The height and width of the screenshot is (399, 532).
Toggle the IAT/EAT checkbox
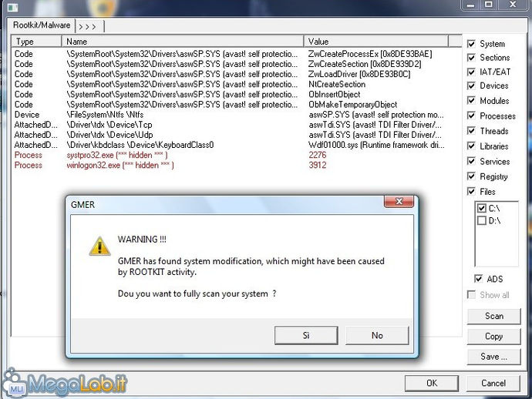pos(471,72)
